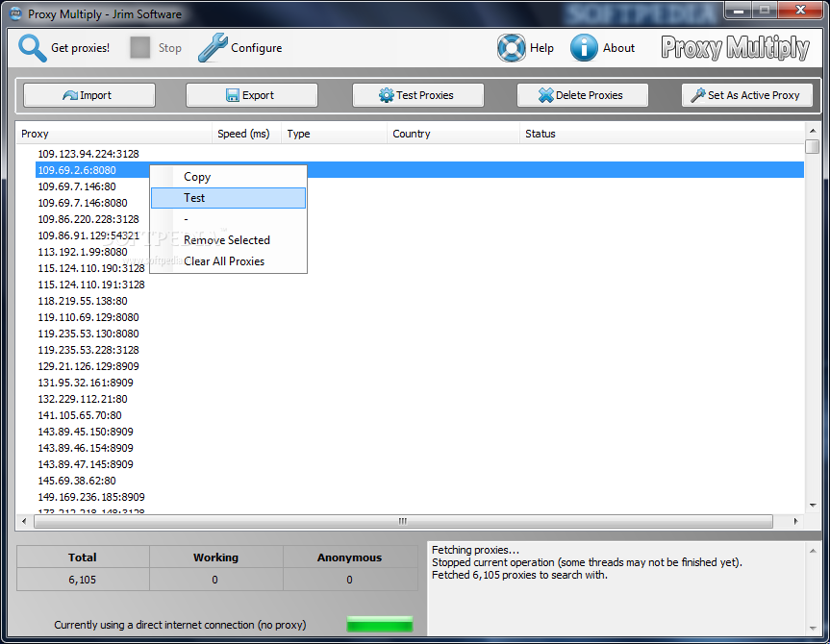Click the Test Proxies button

tap(417, 95)
